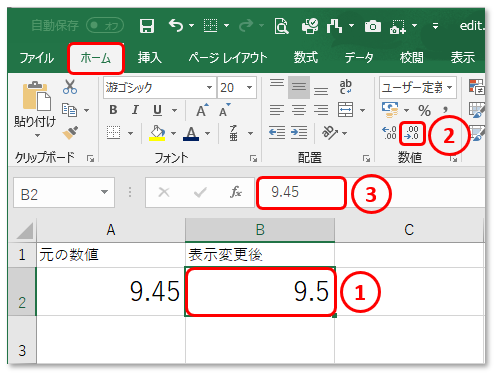Switch to the 数式 tab
The image size is (497, 375).
pos(306,58)
